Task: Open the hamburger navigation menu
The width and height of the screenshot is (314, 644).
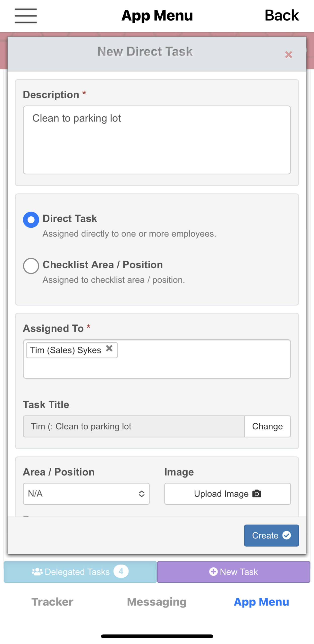Action: tap(25, 16)
